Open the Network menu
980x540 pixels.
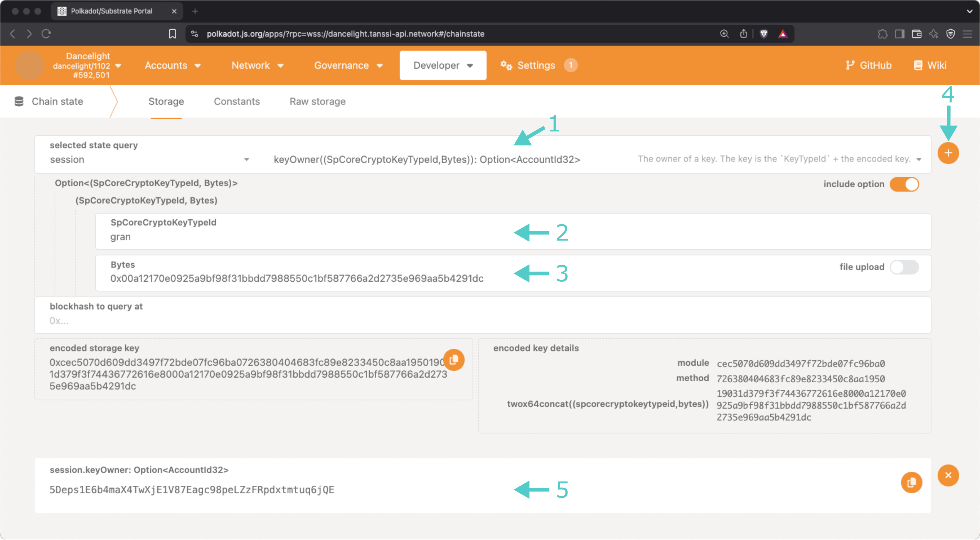tap(257, 65)
